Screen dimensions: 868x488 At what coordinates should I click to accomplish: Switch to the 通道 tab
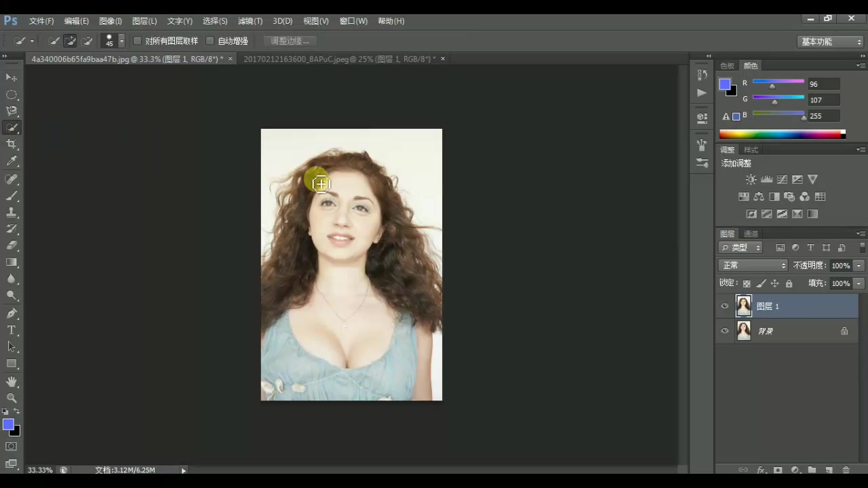(751, 234)
